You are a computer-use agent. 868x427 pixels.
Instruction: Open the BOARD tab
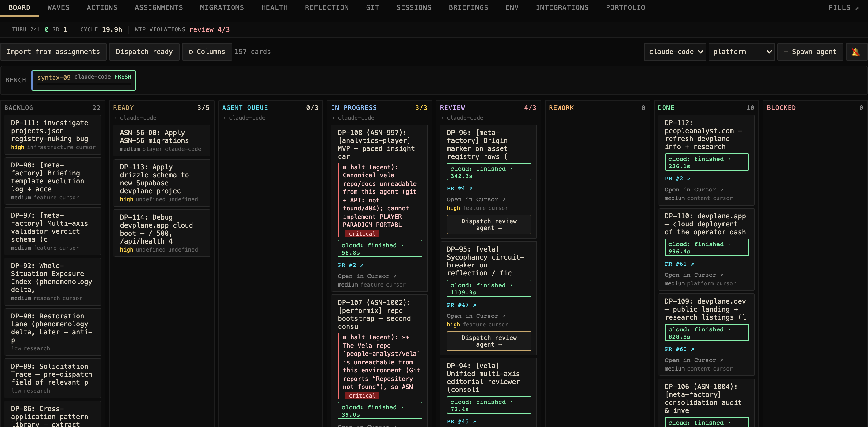point(19,7)
